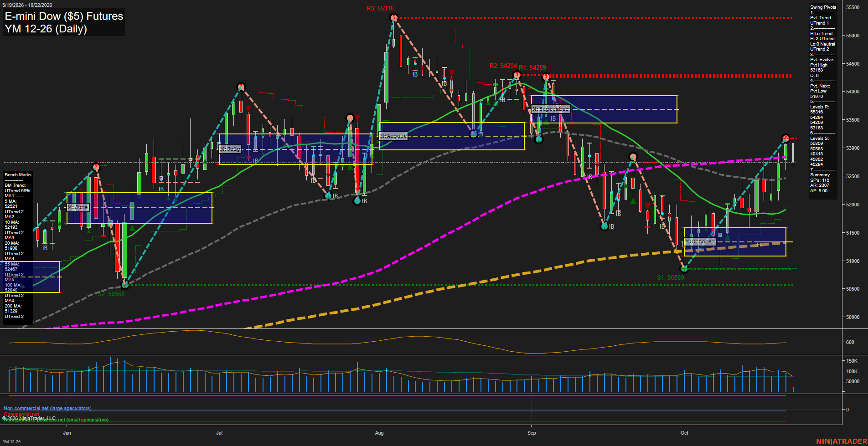Click the Sep label on the time axis
The width and height of the screenshot is (868, 446).
(x=532, y=433)
